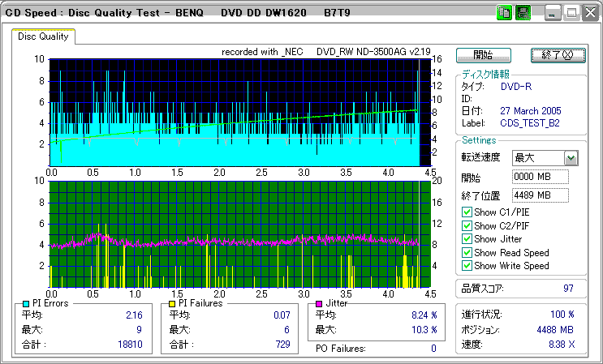Close the CD Speed window

588,13
